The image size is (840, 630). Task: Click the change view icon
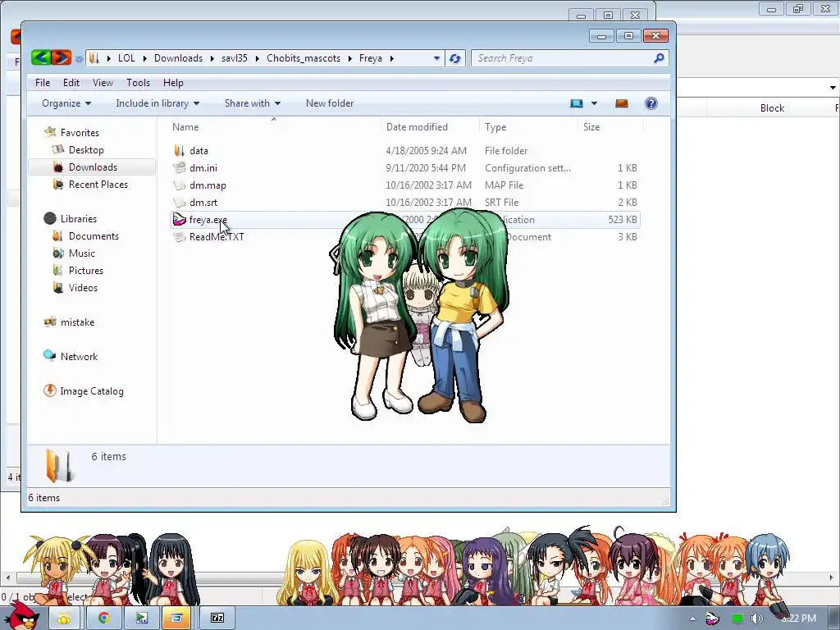(577, 103)
